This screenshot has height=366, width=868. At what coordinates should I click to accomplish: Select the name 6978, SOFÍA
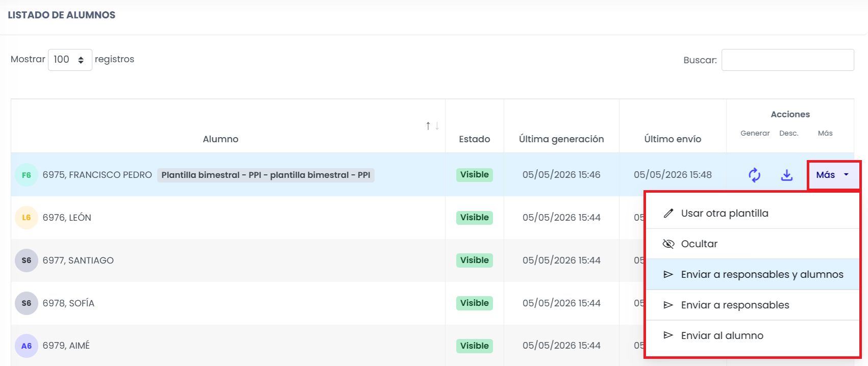[68, 303]
